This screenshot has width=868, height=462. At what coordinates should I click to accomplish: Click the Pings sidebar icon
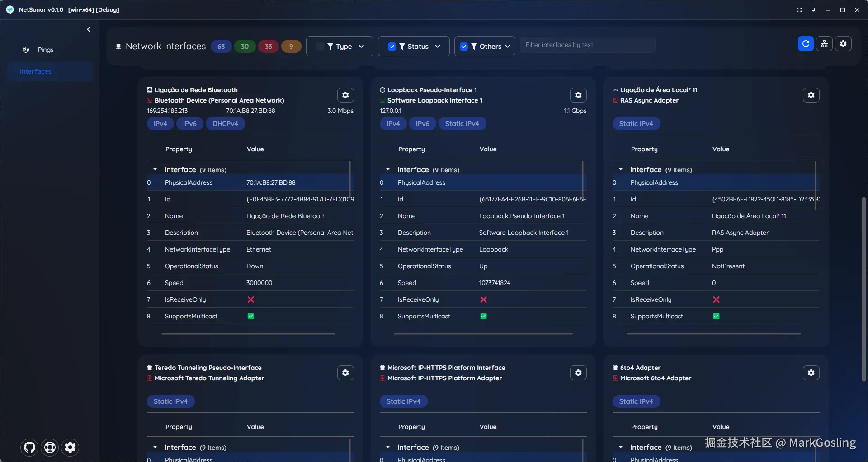[26, 50]
